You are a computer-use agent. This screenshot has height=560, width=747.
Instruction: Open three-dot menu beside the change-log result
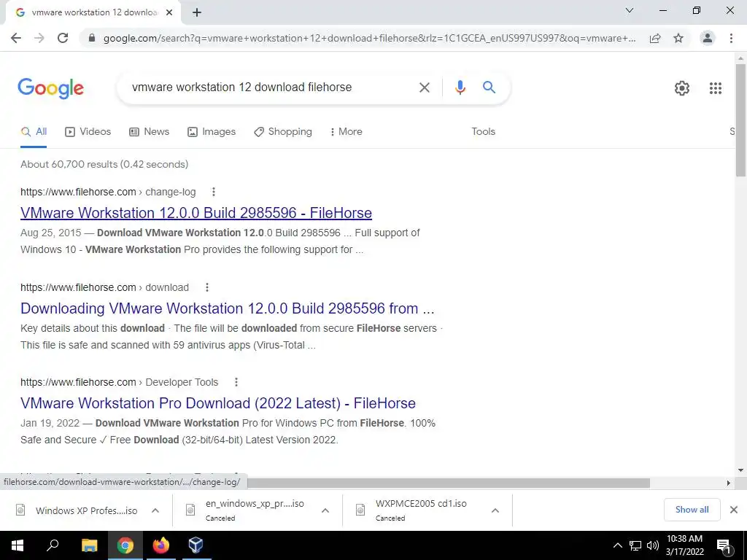(x=214, y=192)
